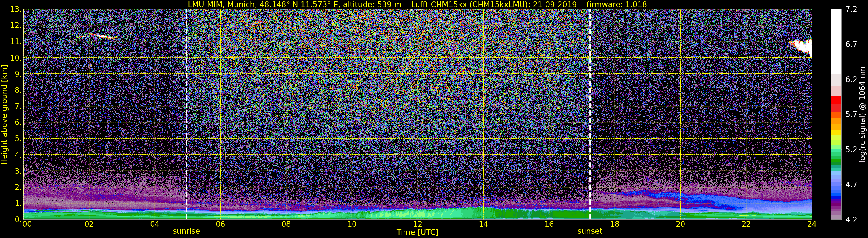Click the height axis tick label 2
The image size is (868, 238).
[18, 187]
